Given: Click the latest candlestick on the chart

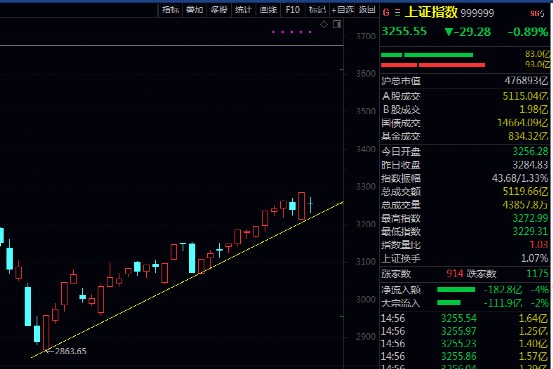Looking at the screenshot, I should pyautogui.click(x=311, y=204).
